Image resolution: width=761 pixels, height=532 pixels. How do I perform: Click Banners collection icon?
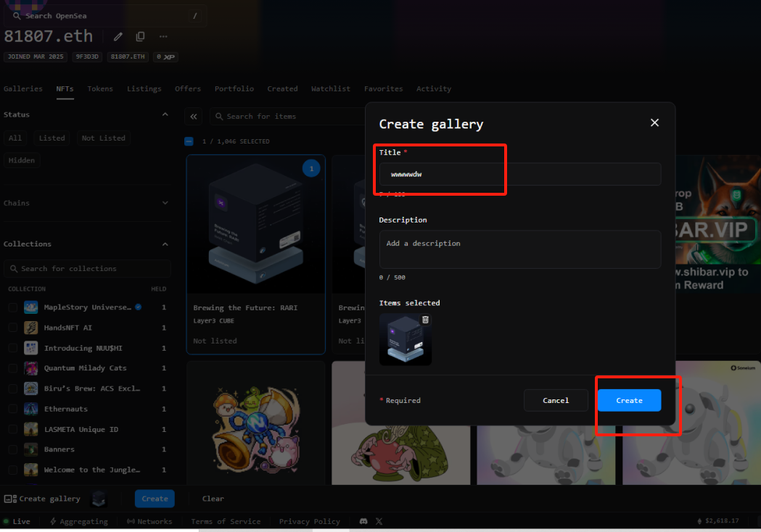coord(31,449)
